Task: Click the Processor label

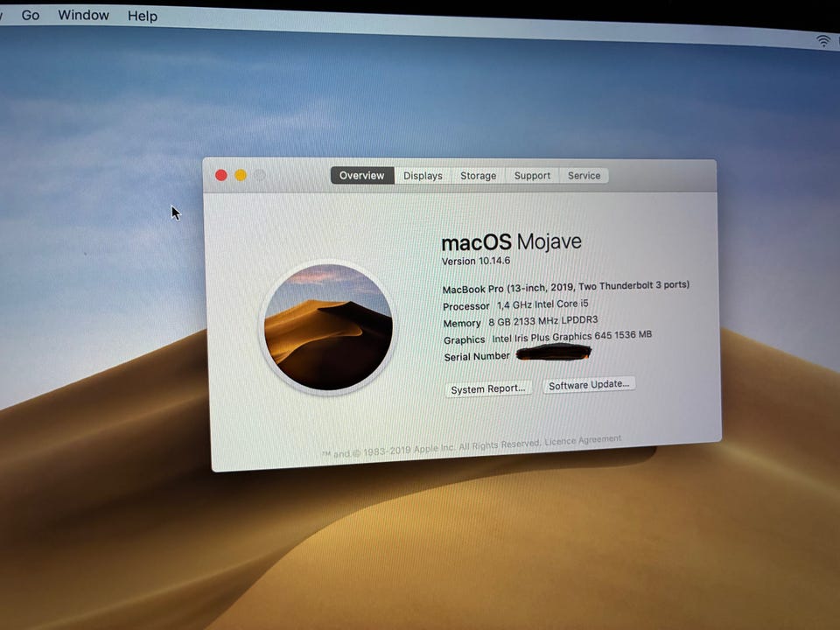Action: click(x=466, y=306)
